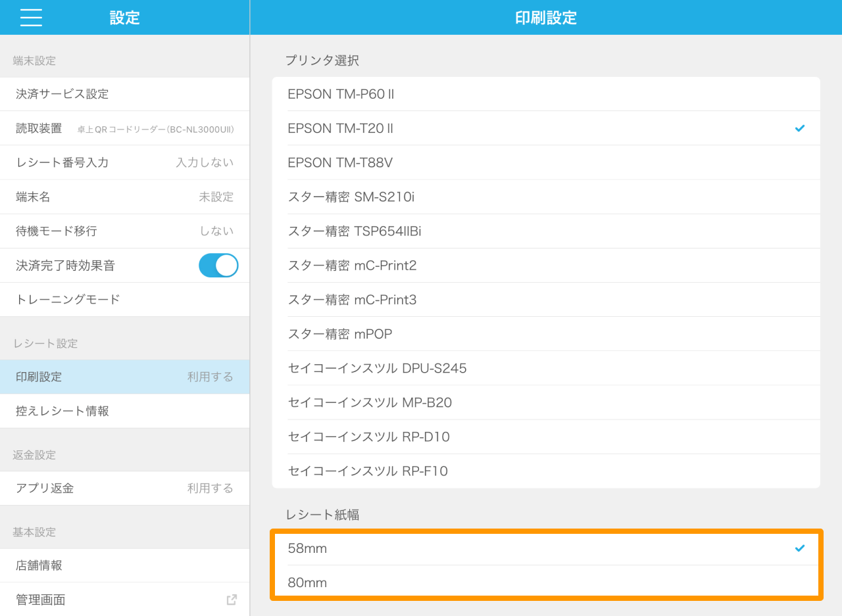This screenshot has height=616, width=842.
Task: Choose スター精密 mC-Print2 printer
Action: (546, 265)
